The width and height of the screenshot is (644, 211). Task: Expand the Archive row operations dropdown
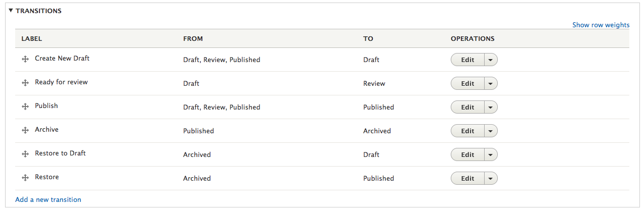pos(491,131)
